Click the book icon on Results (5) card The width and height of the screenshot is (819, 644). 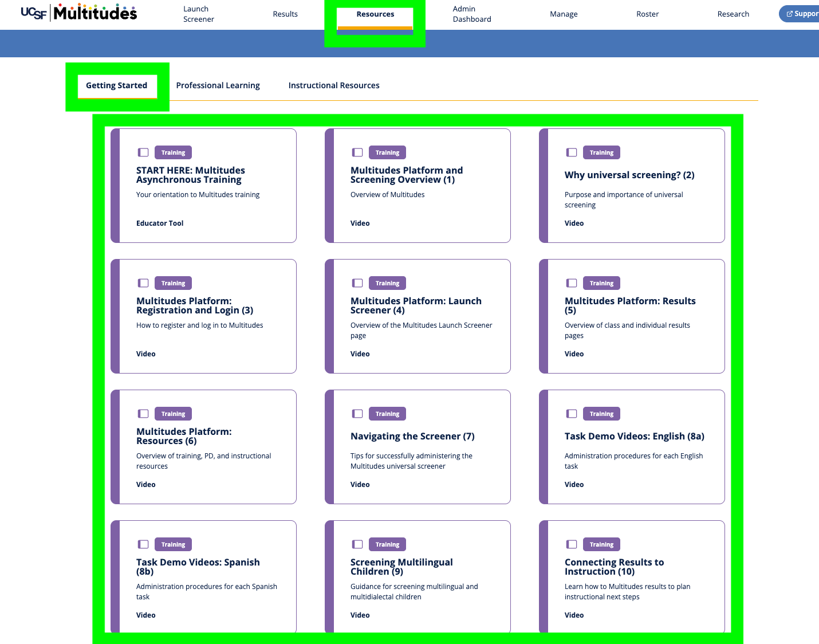tap(572, 283)
